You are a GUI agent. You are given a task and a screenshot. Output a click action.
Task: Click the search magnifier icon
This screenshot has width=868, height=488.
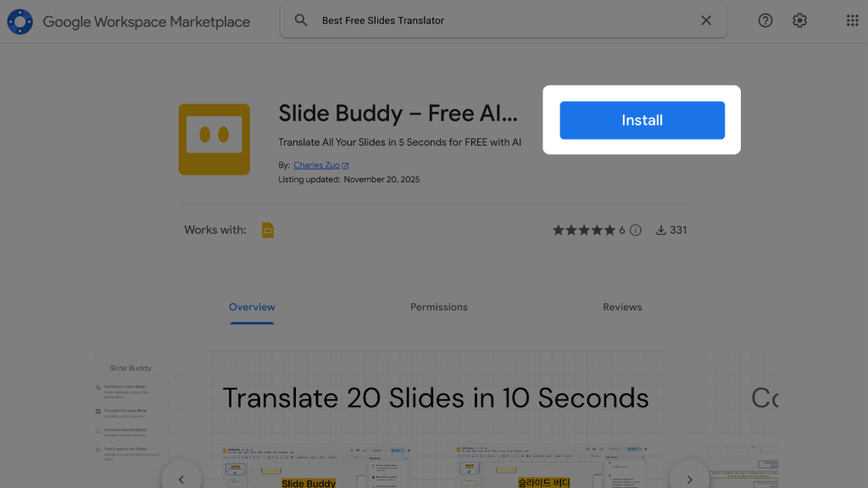point(301,20)
